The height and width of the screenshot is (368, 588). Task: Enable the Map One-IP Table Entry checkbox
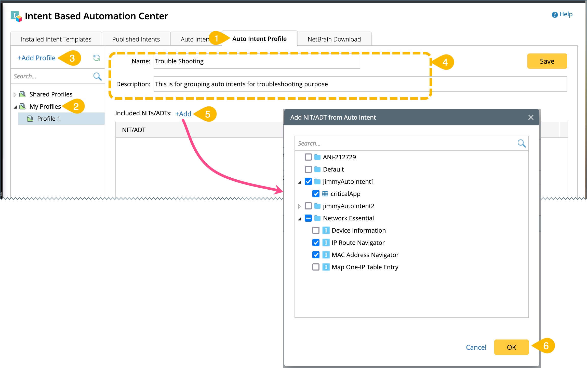pyautogui.click(x=316, y=267)
